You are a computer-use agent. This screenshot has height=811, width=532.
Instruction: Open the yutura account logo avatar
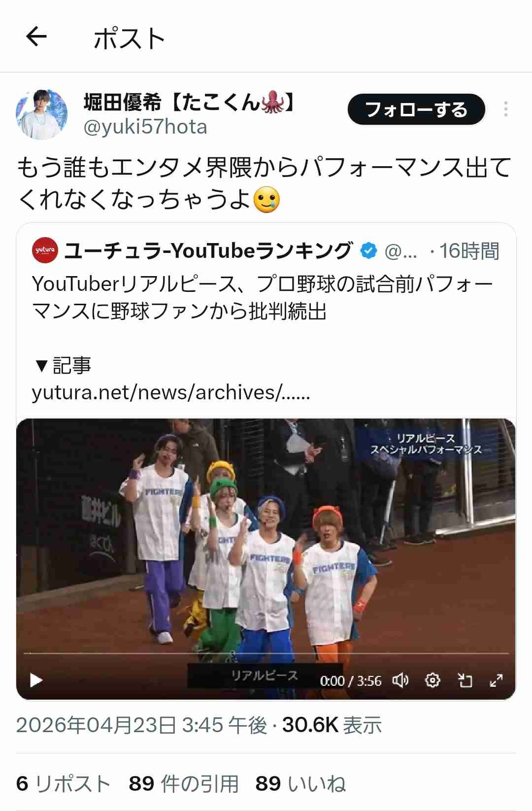(x=45, y=251)
